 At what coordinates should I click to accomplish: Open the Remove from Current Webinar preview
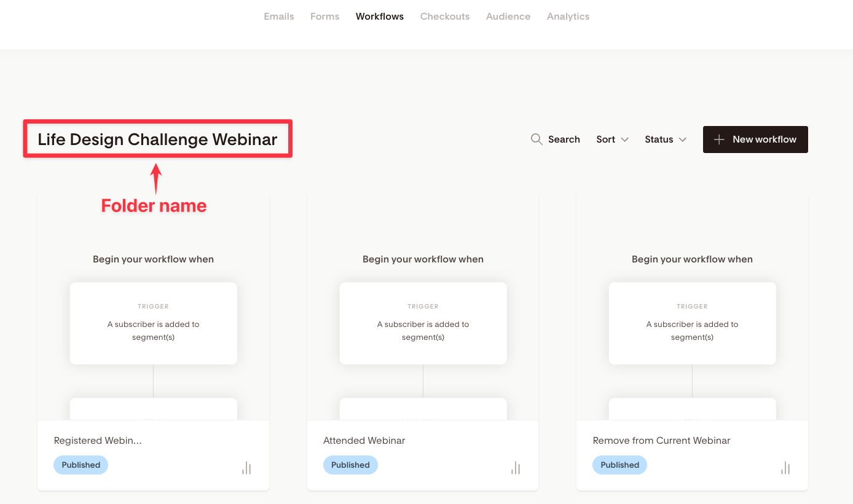[692, 307]
